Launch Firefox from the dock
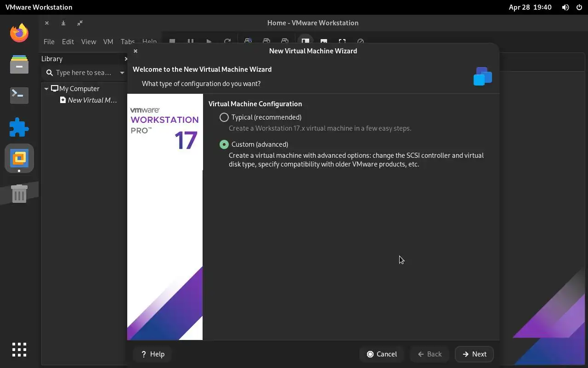This screenshot has height=368, width=588. pyautogui.click(x=19, y=33)
